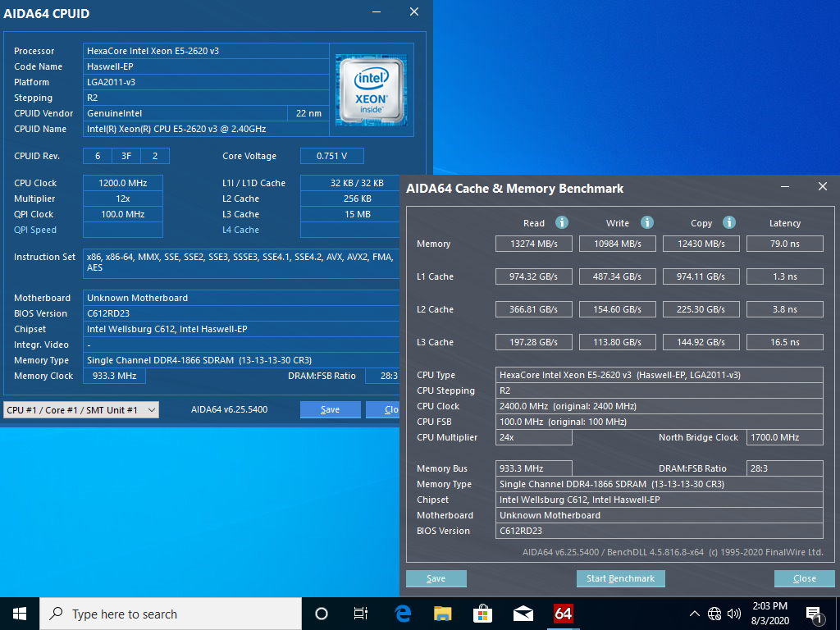Click North Bridge Clock value 1700.0 MHz
840x630 pixels.
[785, 437]
